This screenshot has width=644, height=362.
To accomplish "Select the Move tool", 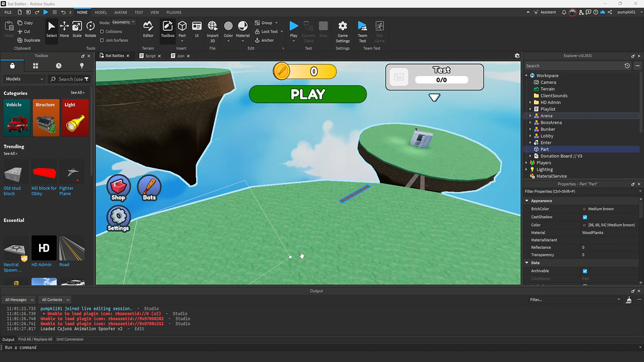I will [x=64, y=28].
